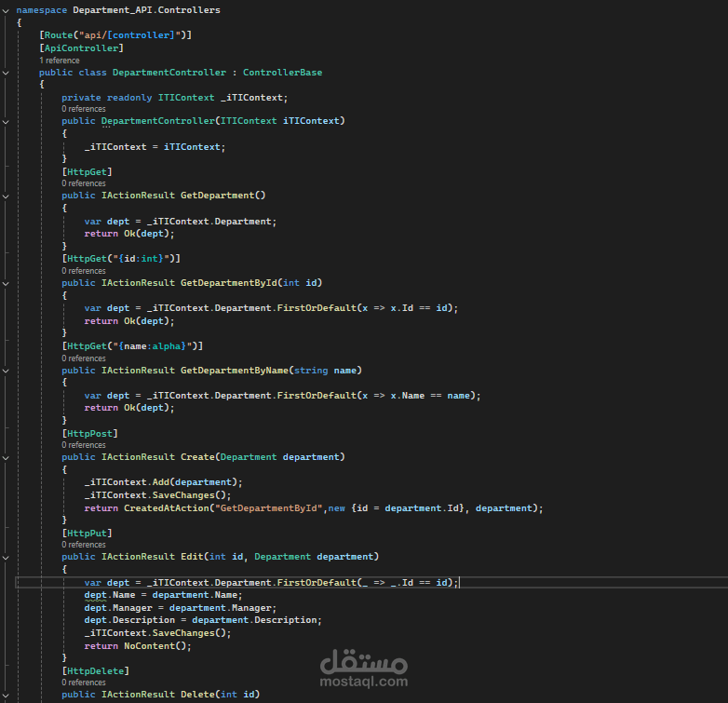The image size is (728, 703).
Task: Collapse the GetDepartmentById method
Action: click(6, 283)
